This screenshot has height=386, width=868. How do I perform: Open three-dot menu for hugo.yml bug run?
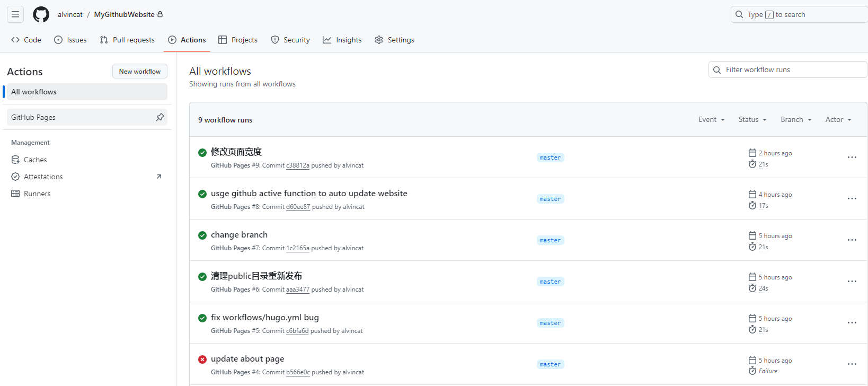coord(852,323)
